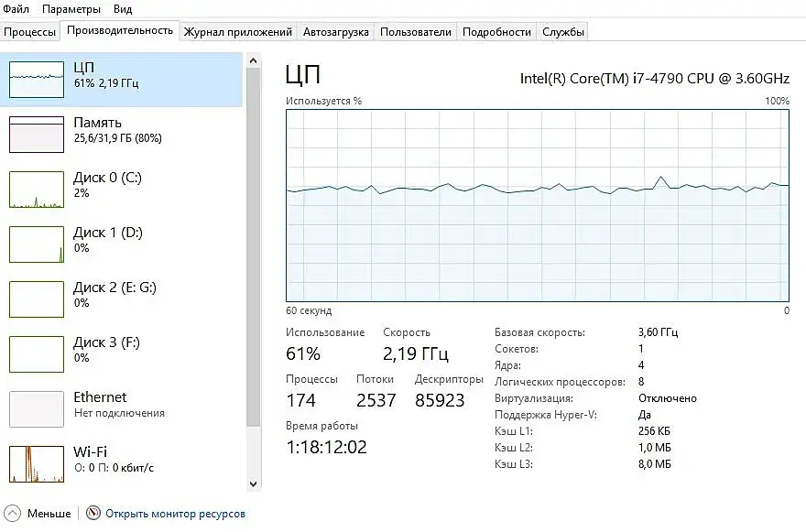This screenshot has width=806, height=532.
Task: Select the Производительность tab
Action: point(120,30)
